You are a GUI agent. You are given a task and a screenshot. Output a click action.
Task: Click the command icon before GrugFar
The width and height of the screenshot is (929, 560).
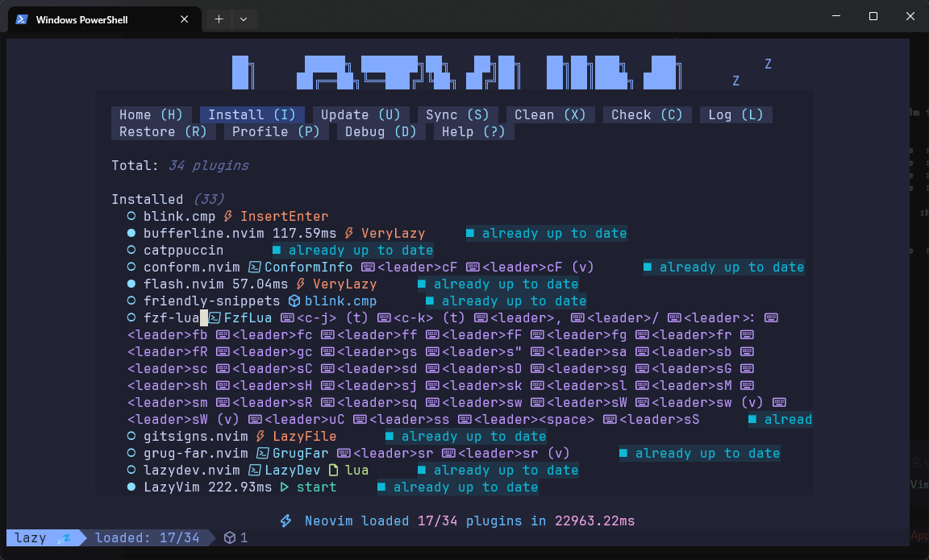click(x=262, y=454)
